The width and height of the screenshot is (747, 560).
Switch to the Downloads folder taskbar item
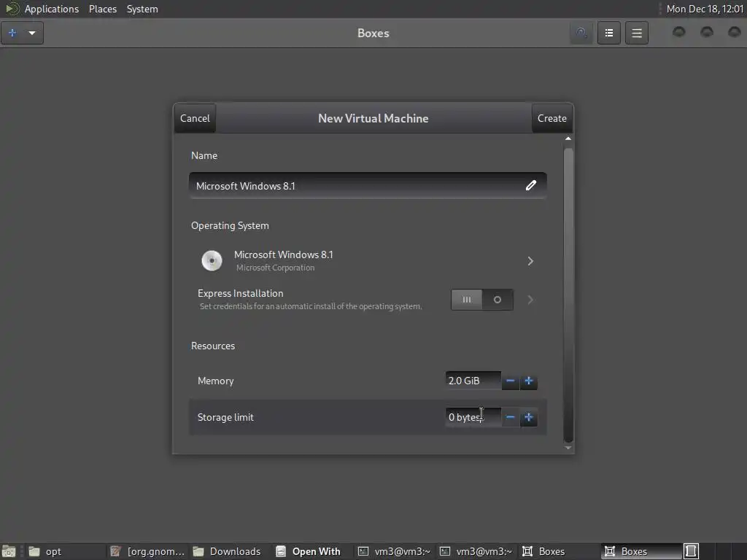228,551
